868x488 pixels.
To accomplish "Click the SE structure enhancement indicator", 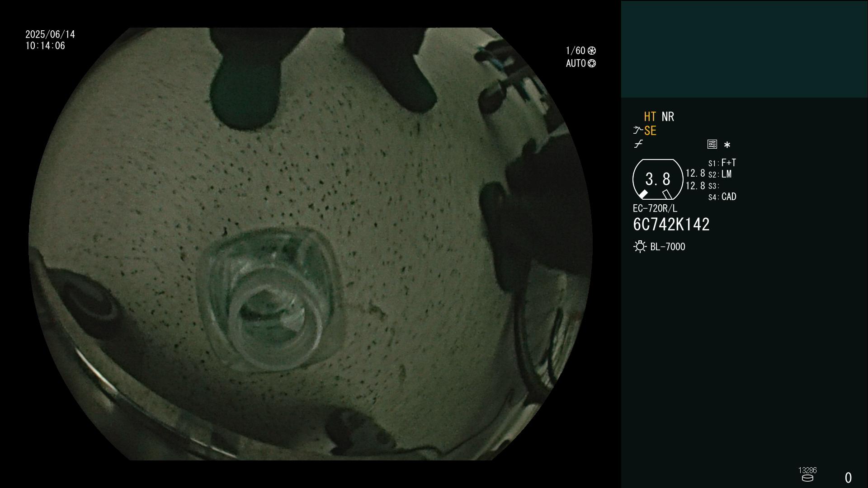I will 650,131.
